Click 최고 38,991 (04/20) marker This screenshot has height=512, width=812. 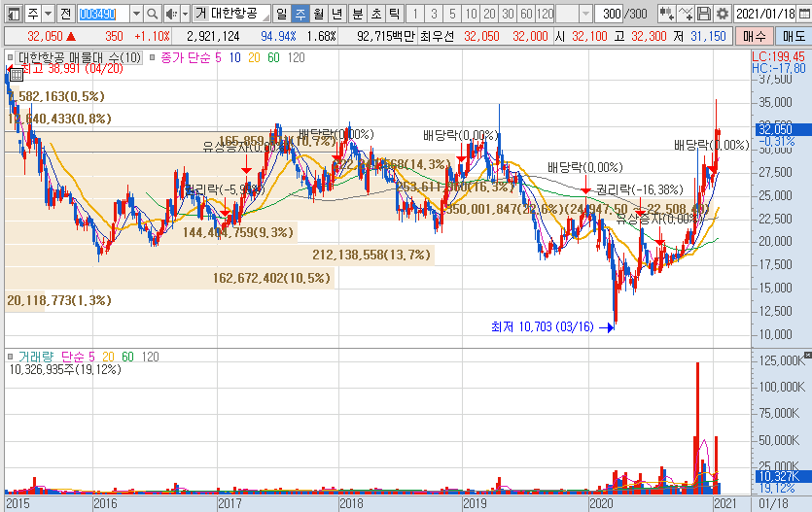(72, 69)
